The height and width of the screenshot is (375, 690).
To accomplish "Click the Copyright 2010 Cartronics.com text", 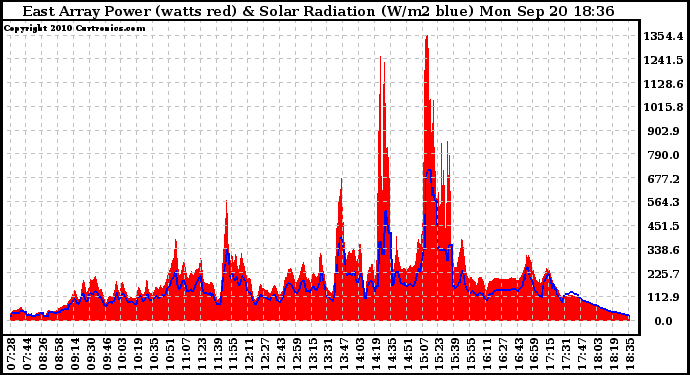I will 74,28.
